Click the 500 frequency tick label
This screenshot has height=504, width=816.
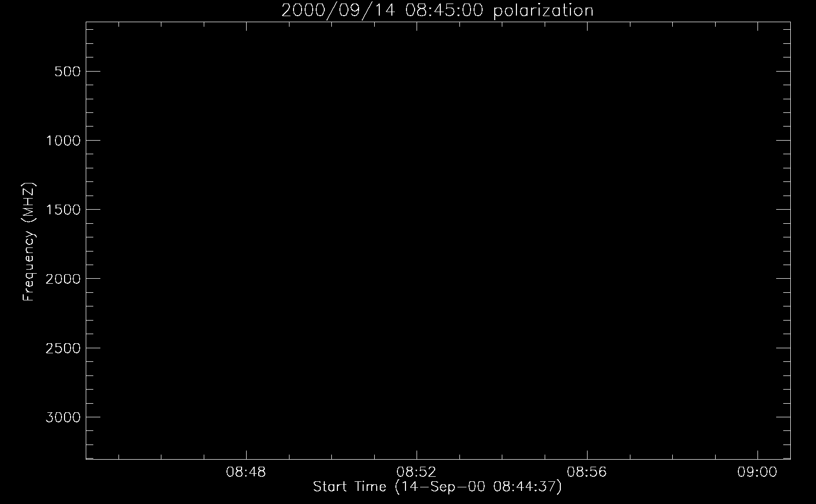(x=68, y=72)
